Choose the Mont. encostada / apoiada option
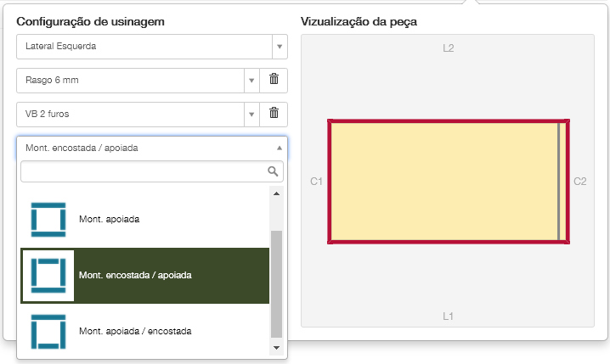 144,276
